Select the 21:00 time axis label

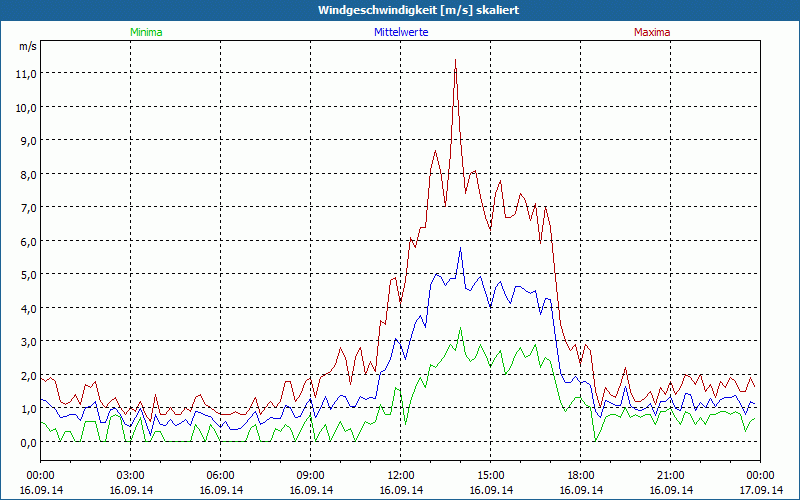coord(671,475)
